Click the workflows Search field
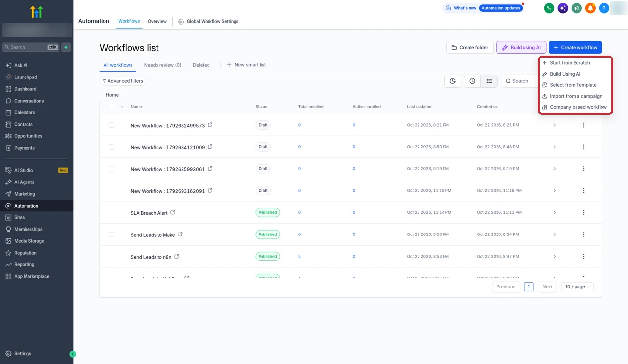Viewport: 628px width, 364px height. (x=519, y=81)
